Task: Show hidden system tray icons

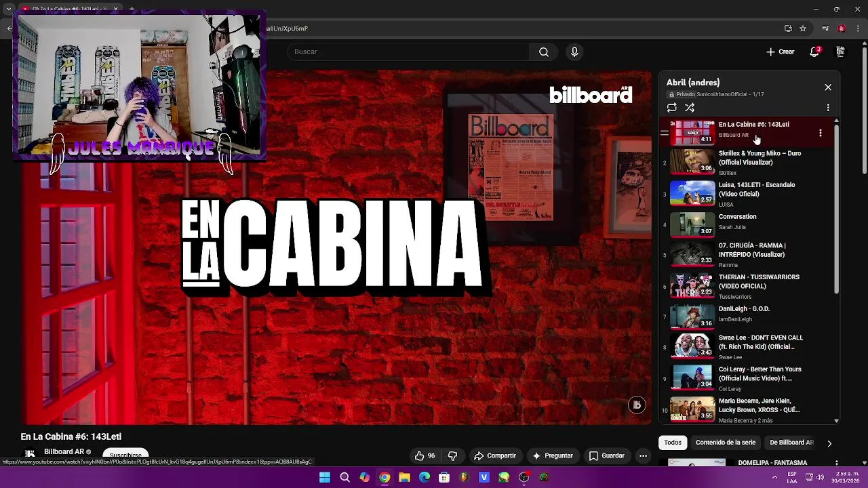Action: 774,477
